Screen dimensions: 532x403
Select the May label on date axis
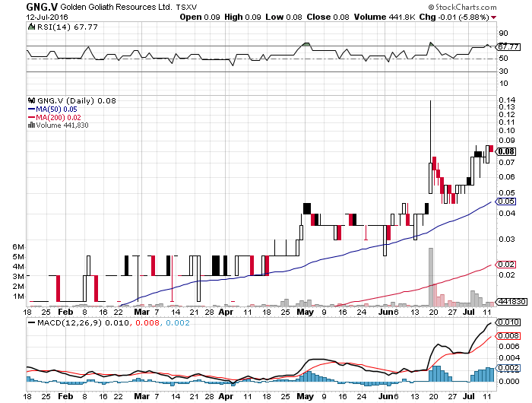pos(305,312)
